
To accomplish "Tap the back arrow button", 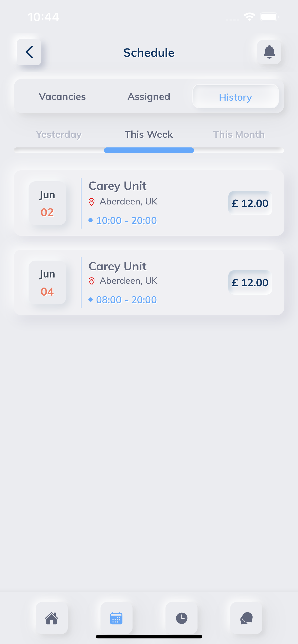I will [x=29, y=52].
